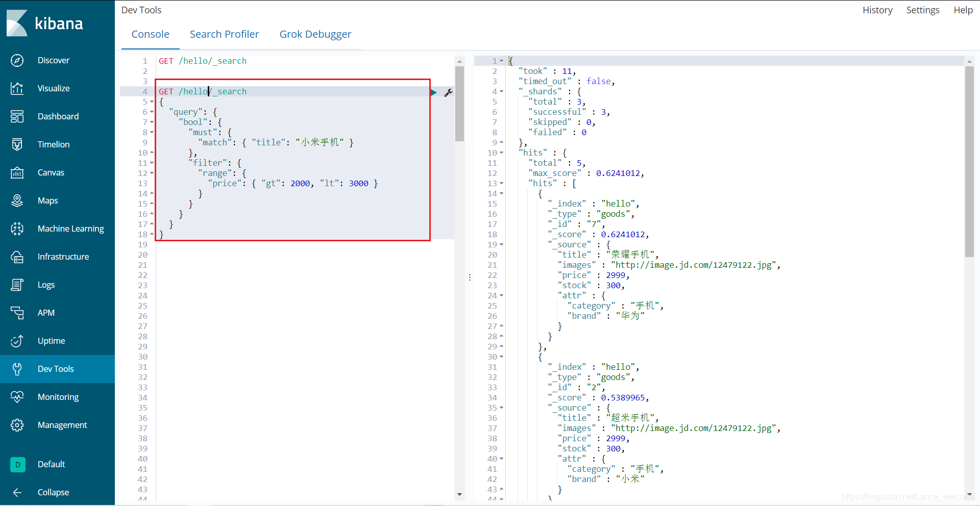This screenshot has width=980, height=506.
Task: Collapse "bool" fold arrow at editor line 7
Action: click(152, 122)
